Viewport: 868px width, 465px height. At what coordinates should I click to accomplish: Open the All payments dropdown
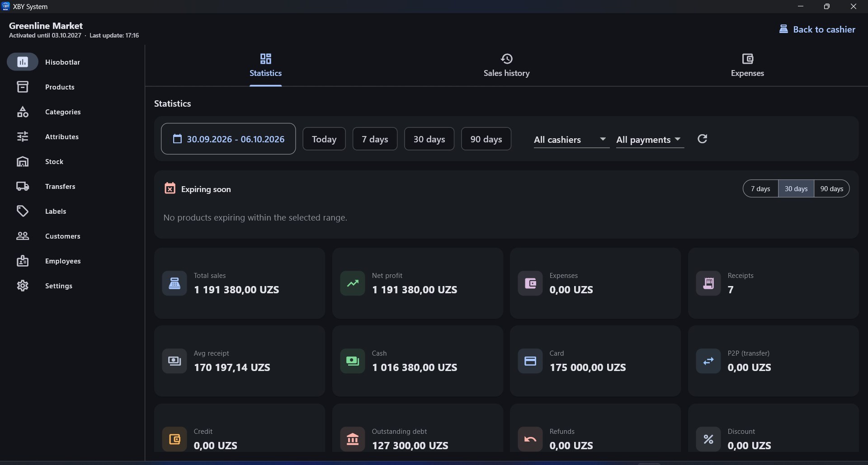(x=650, y=140)
